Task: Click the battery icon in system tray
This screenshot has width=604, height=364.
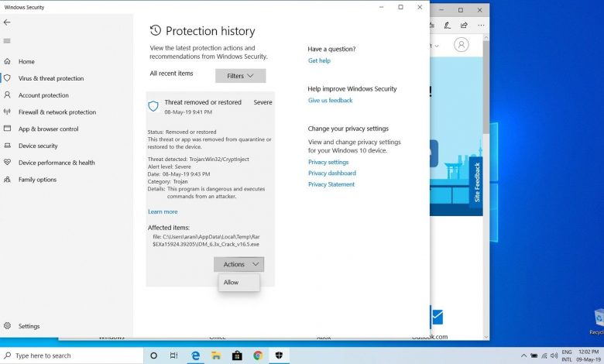Action: 534,355
